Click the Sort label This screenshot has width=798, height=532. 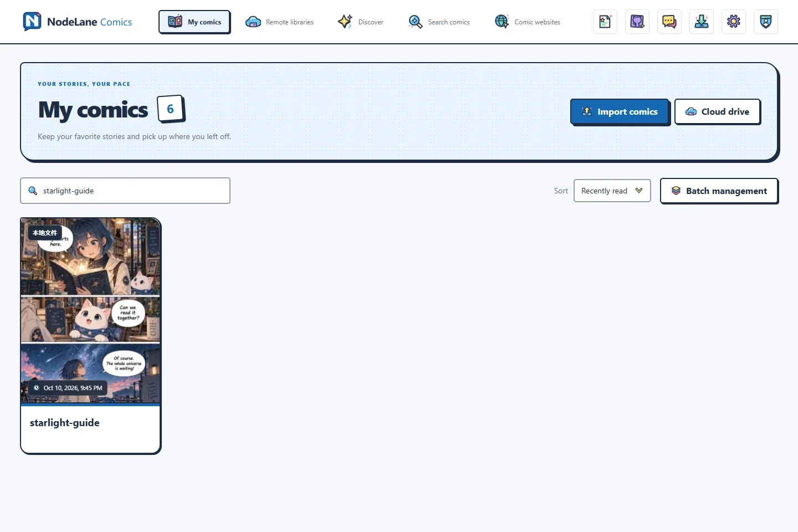561,191
